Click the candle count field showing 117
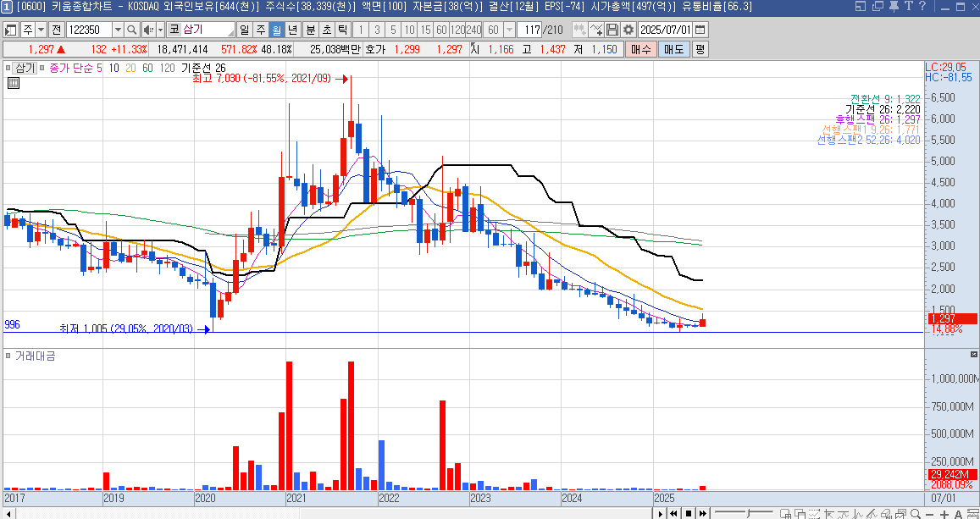 pos(530,30)
